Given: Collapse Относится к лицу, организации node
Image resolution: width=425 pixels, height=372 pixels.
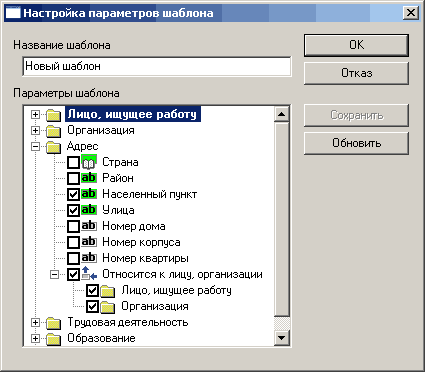Looking at the screenshot, I should [x=54, y=274].
